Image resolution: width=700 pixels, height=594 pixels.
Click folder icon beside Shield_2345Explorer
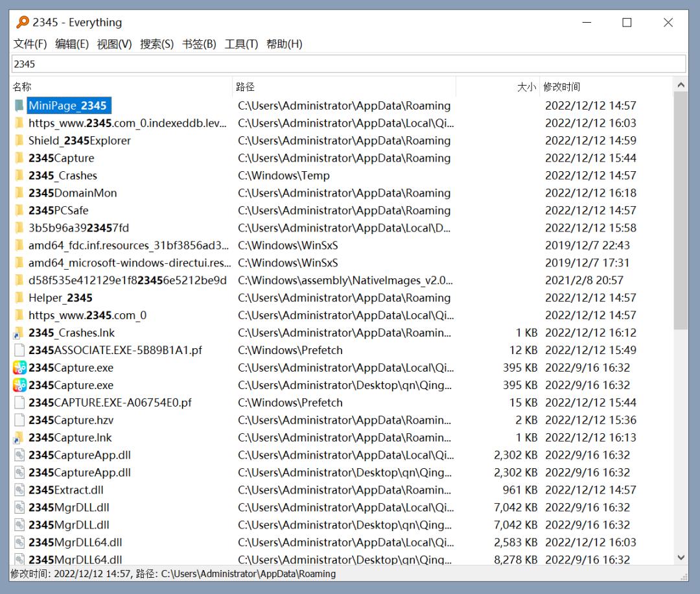19,141
